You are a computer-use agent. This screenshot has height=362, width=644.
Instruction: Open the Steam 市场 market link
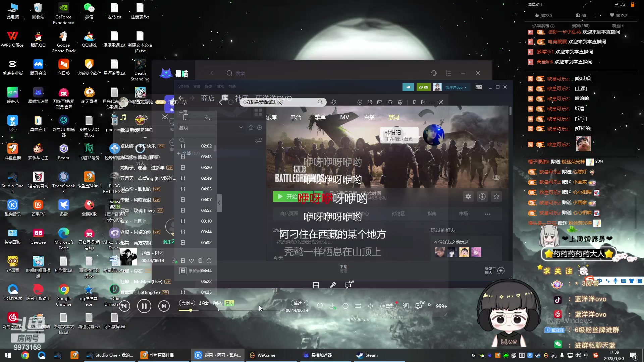click(464, 214)
